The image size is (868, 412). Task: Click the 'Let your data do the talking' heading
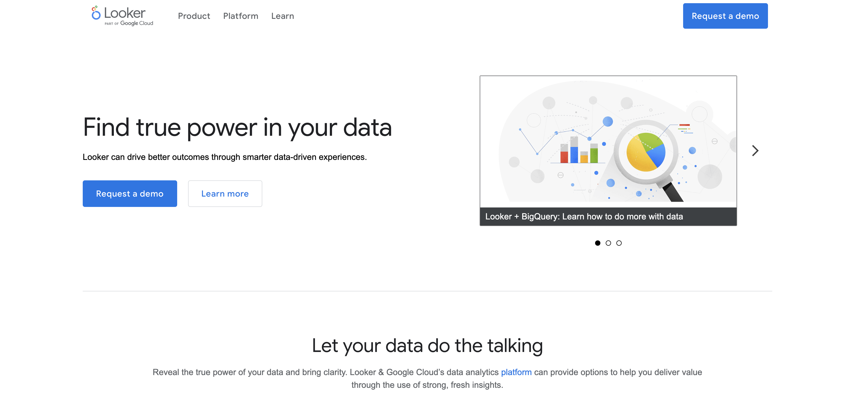[x=427, y=346]
